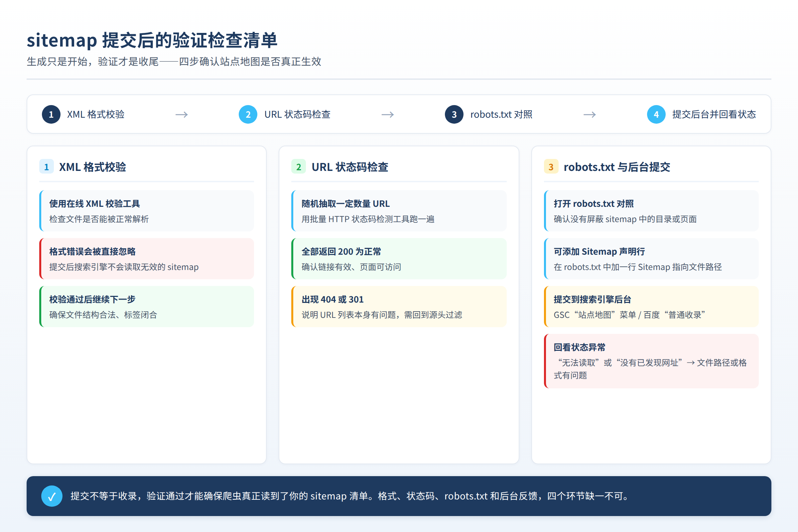Click the step 3 circle beside robots.txt 对照
This screenshot has width=798, height=532.
tap(454, 114)
